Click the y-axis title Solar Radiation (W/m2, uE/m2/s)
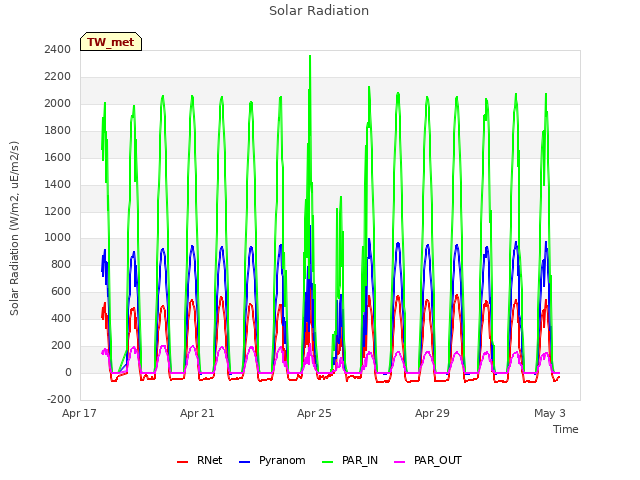Image resolution: width=640 pixels, height=480 pixels. click(x=14, y=229)
